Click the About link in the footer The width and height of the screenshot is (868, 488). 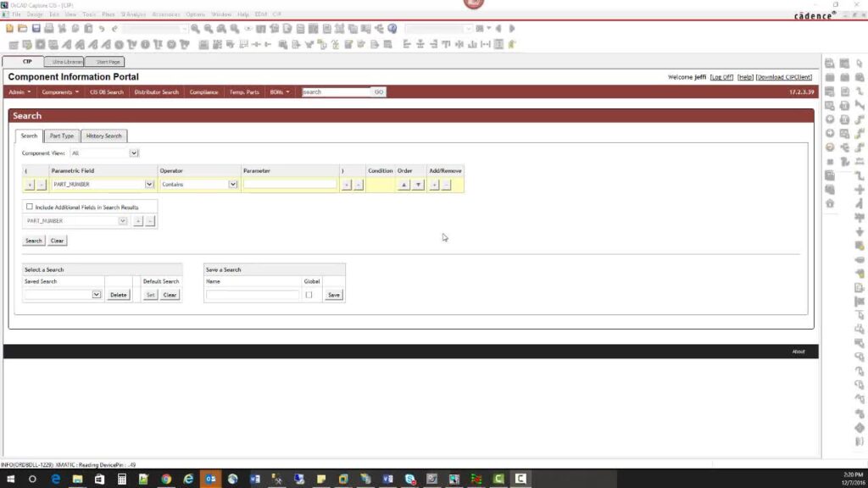coord(798,352)
